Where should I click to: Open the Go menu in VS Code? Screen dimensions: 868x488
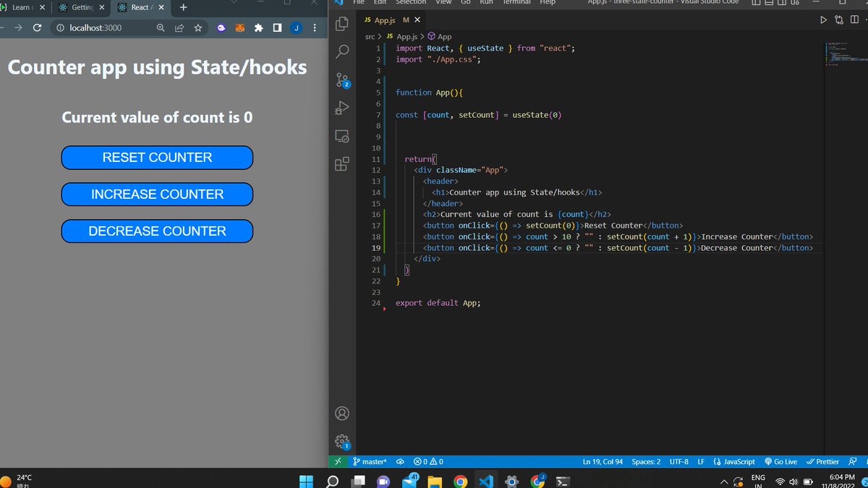click(x=466, y=2)
